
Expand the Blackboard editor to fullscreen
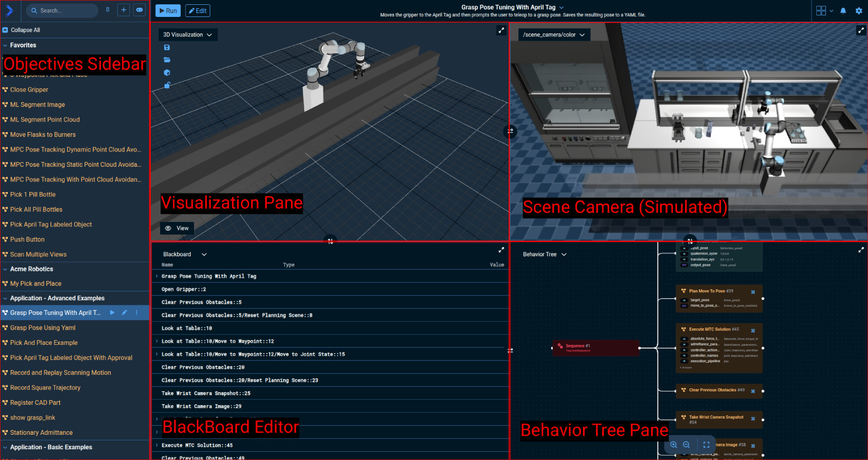[x=501, y=250]
